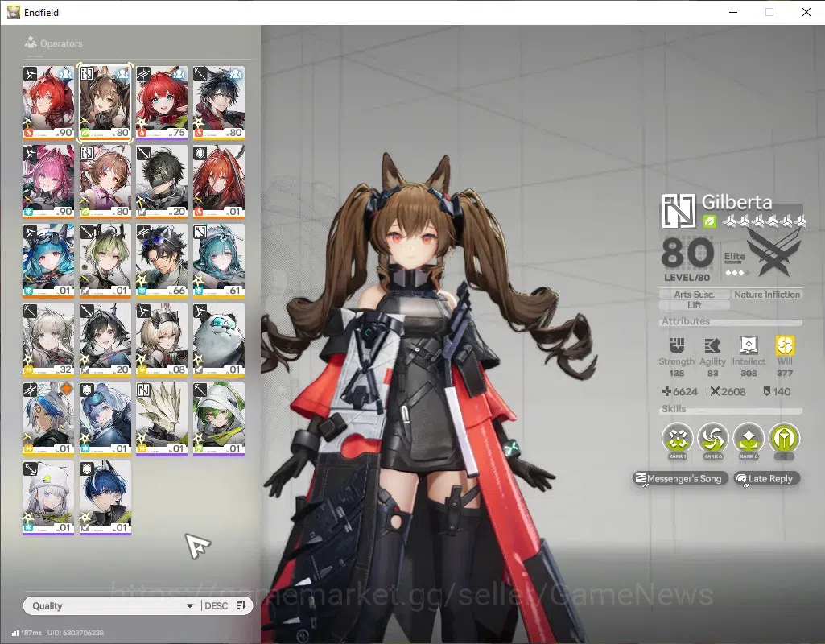Select the crowned blonde level 08 card
This screenshot has height=644, width=825.
coord(162,340)
